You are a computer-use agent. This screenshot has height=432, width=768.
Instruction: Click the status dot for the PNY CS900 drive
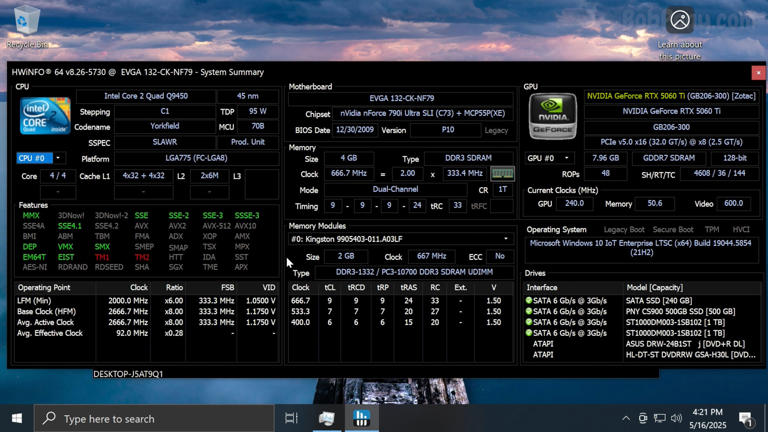[529, 311]
